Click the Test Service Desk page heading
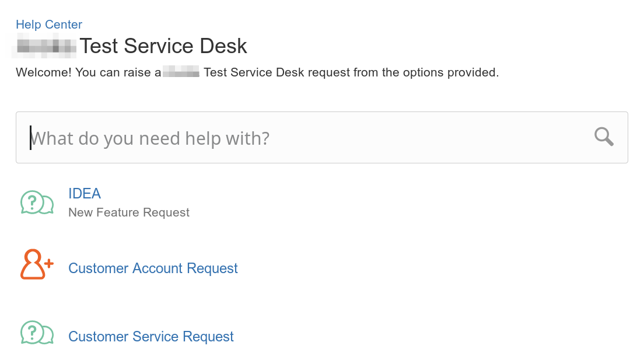 click(163, 46)
